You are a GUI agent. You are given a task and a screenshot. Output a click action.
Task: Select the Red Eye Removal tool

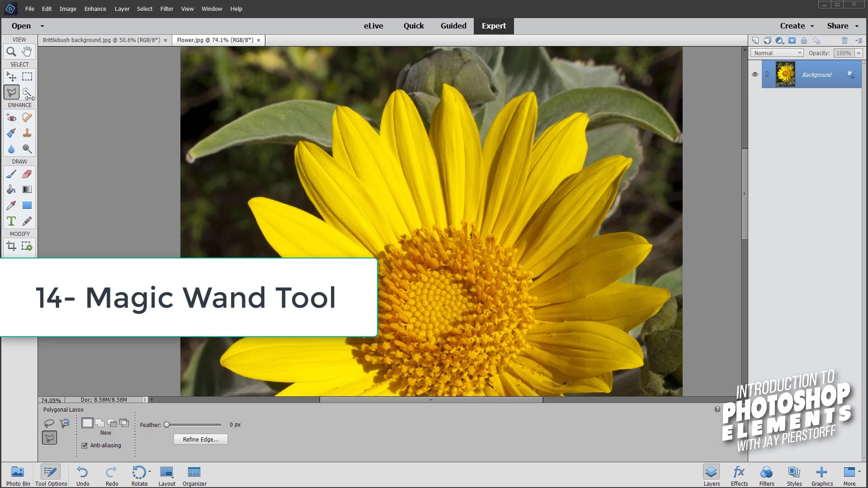pyautogui.click(x=11, y=117)
